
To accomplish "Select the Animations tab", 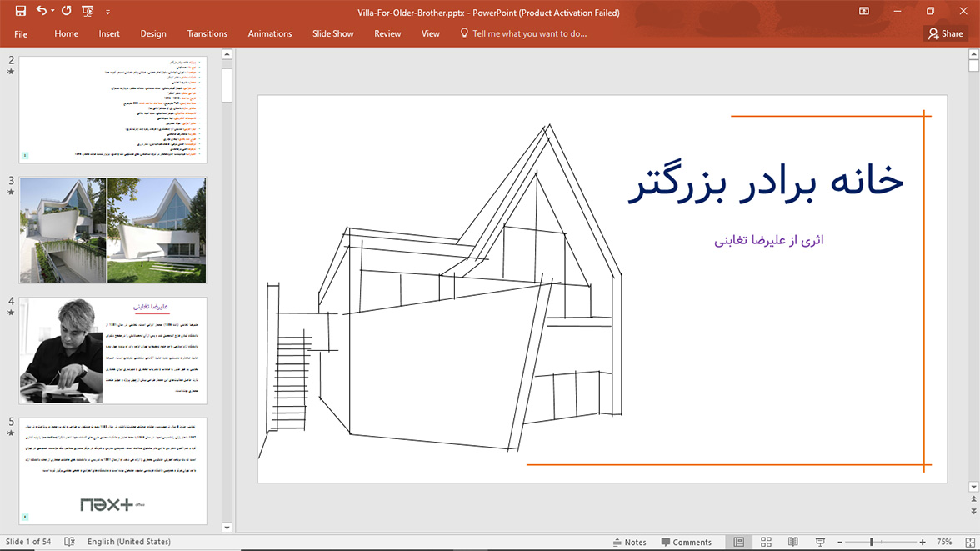I will [x=269, y=34].
